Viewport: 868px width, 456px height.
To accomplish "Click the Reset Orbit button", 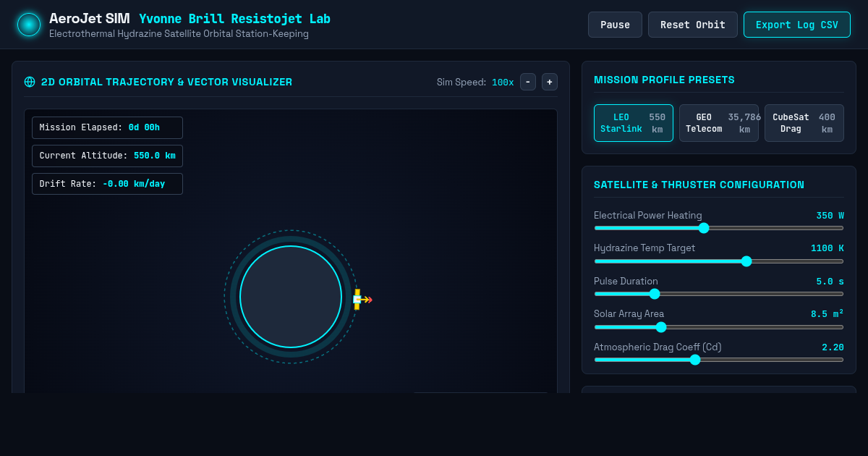I will (x=693, y=25).
